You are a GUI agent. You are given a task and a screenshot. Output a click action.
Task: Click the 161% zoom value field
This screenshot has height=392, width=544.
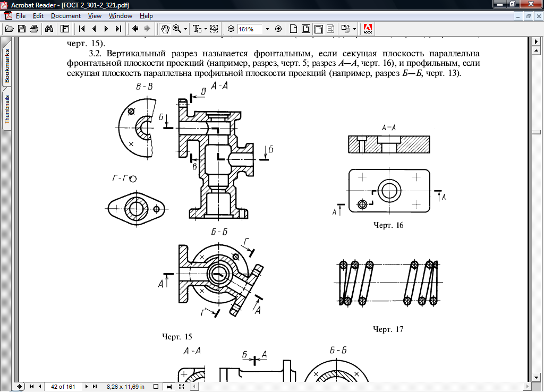pos(250,29)
